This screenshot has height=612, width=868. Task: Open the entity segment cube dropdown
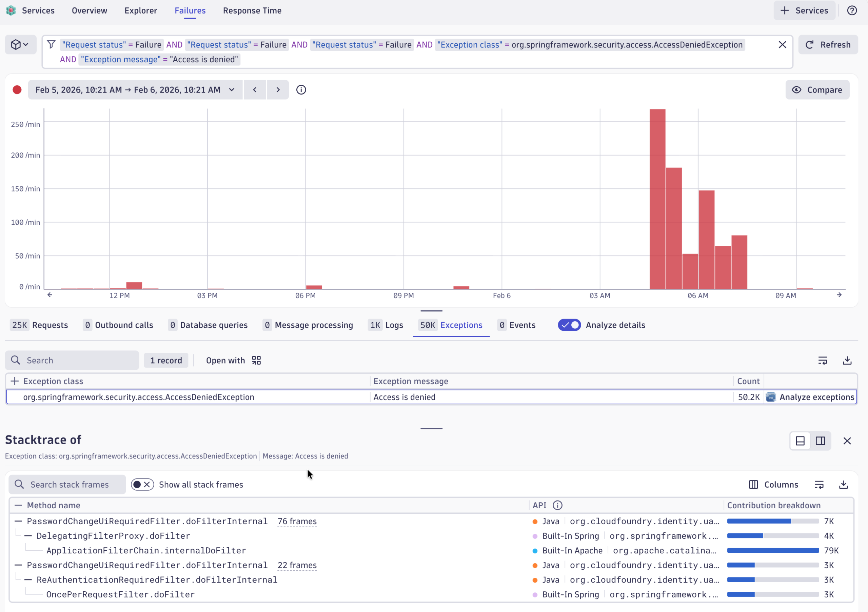click(20, 45)
